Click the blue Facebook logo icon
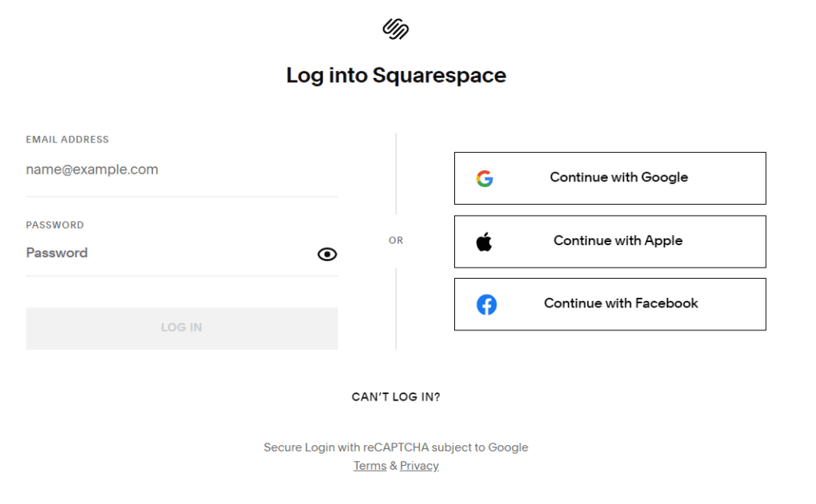 point(487,304)
